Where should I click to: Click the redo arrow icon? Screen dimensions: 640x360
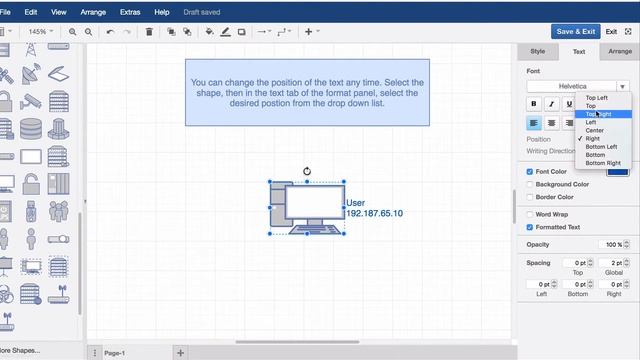click(x=127, y=32)
